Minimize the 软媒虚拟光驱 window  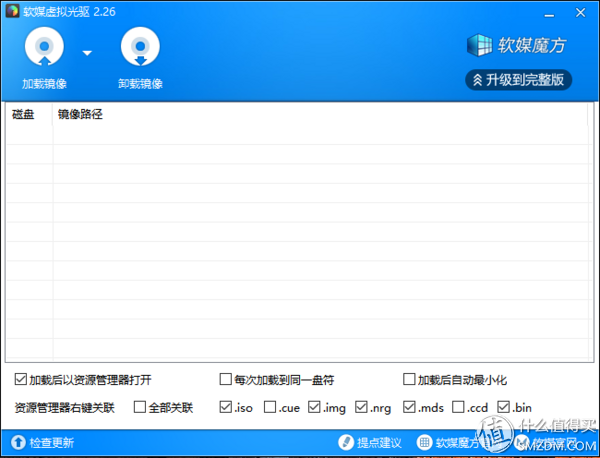(x=549, y=15)
